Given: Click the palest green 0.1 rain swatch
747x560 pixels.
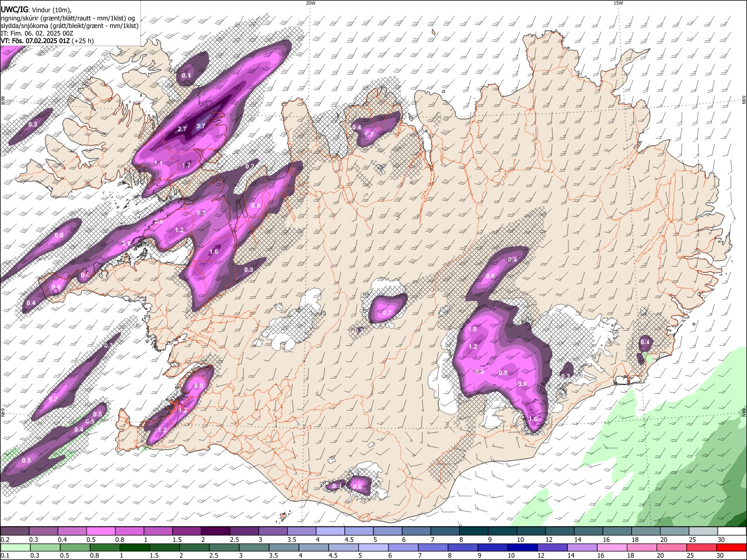Looking at the screenshot, I should [15, 547].
